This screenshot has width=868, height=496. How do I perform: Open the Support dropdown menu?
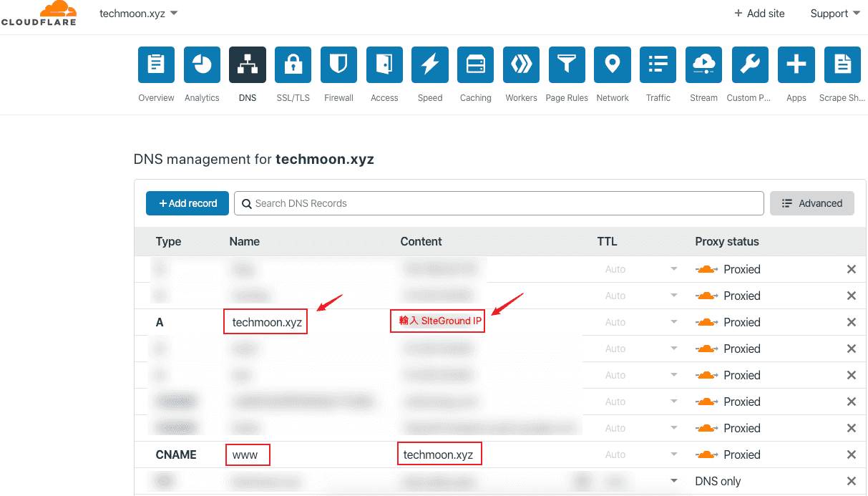click(x=834, y=14)
